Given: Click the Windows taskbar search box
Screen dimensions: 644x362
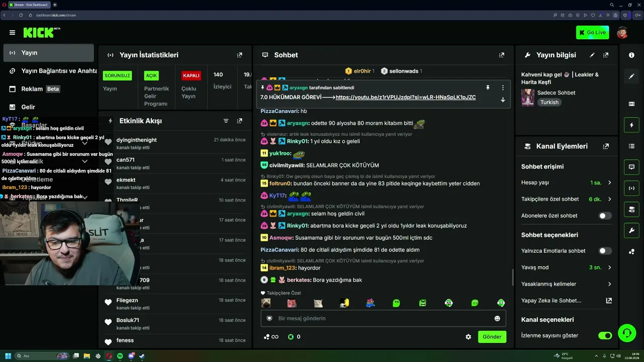Looking at the screenshot, I should (42, 356).
